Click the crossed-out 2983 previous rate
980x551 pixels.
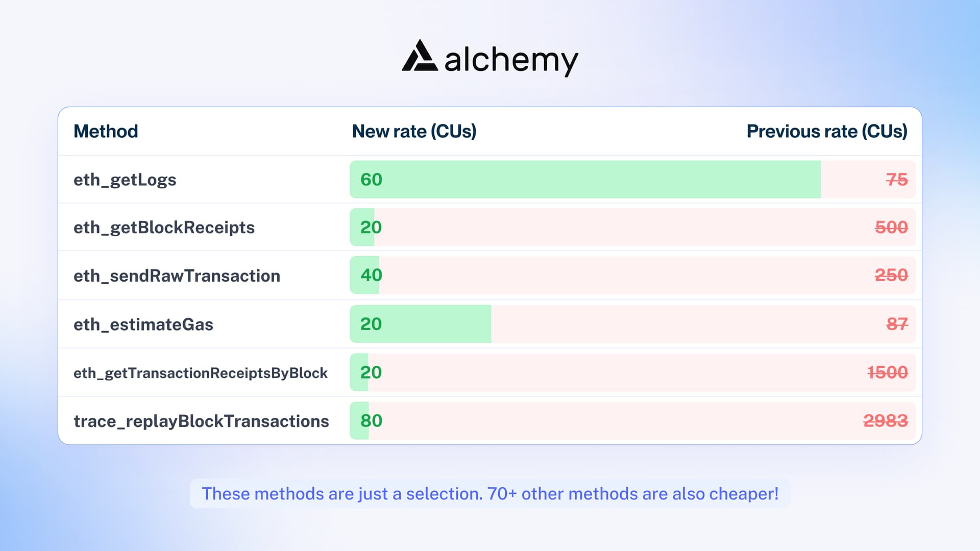pyautogui.click(x=886, y=421)
